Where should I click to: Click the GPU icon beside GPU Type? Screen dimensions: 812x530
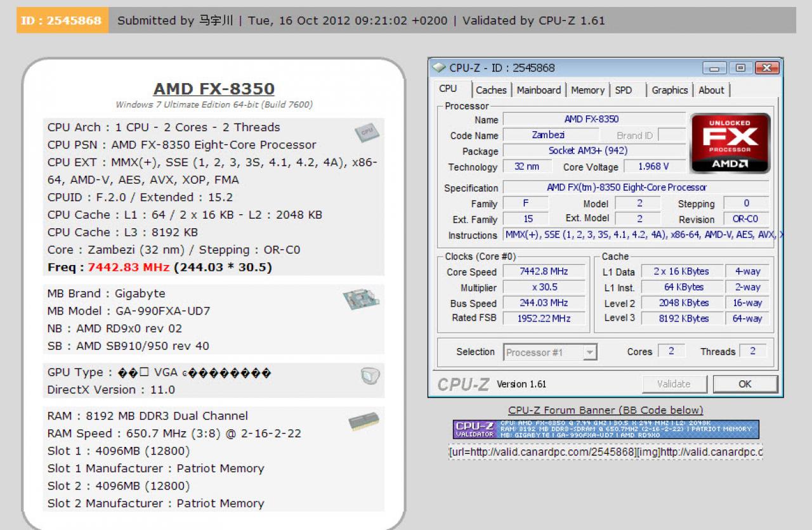point(370,377)
